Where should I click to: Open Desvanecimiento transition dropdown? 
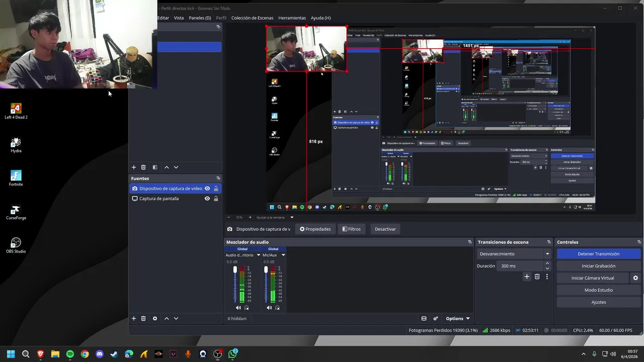[514, 254]
